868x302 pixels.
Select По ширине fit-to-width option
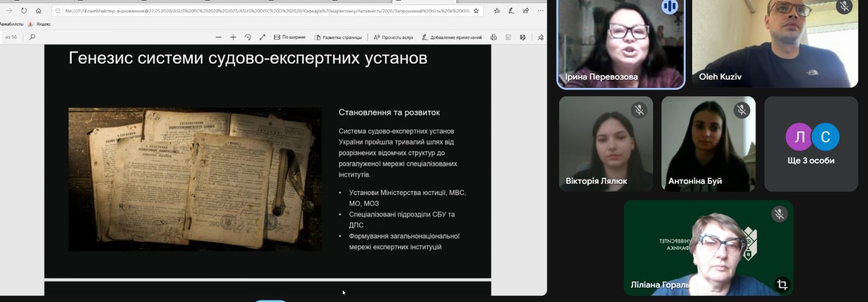click(290, 37)
